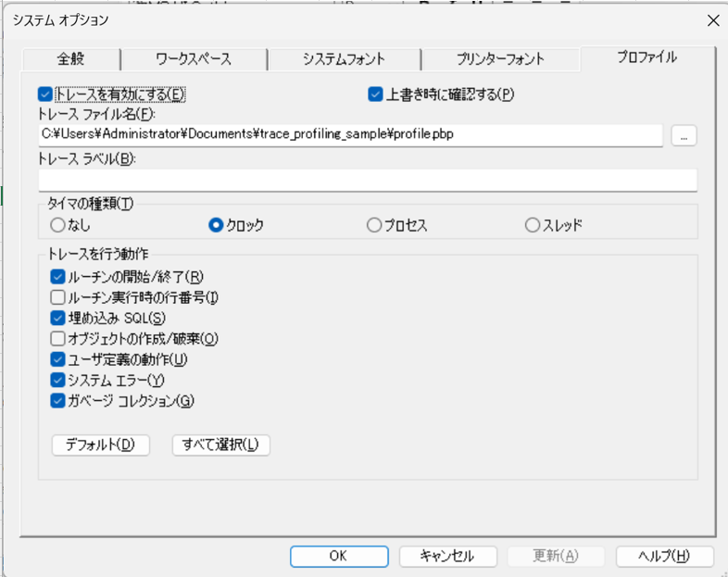Screen dimensions: 728x577
Task: Toggle ガベージ コレクション checkbox
Action: point(57,400)
